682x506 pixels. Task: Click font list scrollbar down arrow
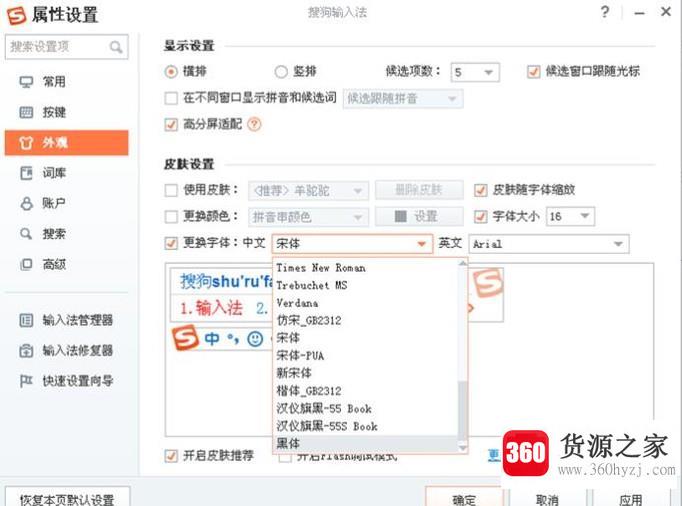[463, 447]
